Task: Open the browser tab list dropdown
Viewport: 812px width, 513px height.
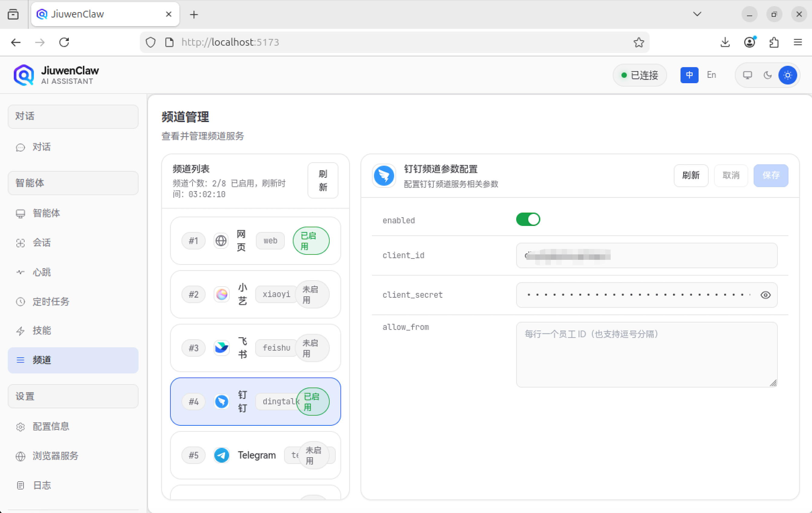Action: click(x=697, y=14)
